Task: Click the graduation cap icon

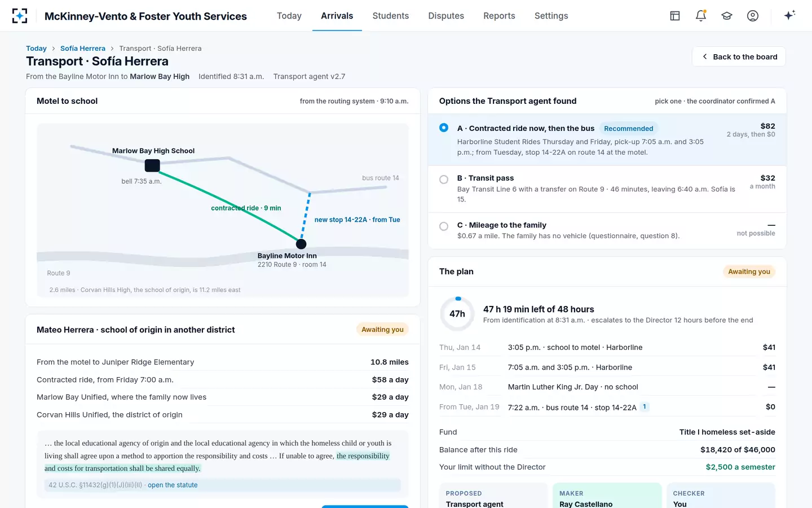Action: pos(727,16)
